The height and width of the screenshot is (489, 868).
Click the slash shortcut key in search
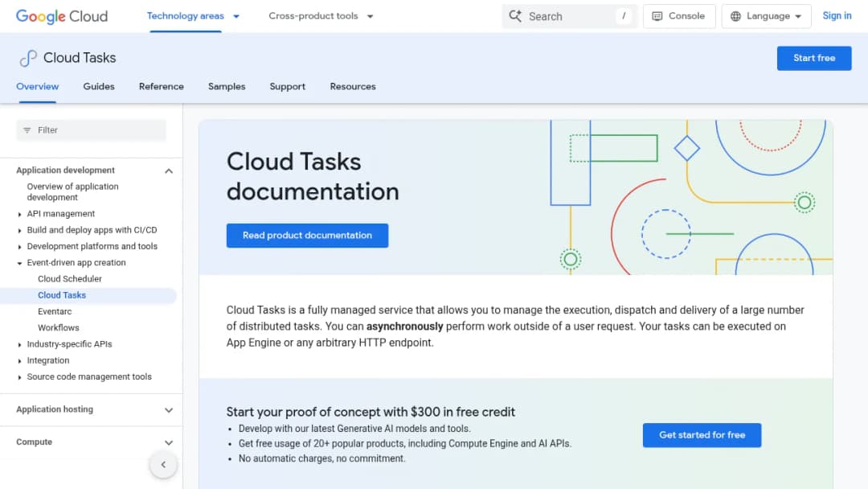tap(624, 16)
